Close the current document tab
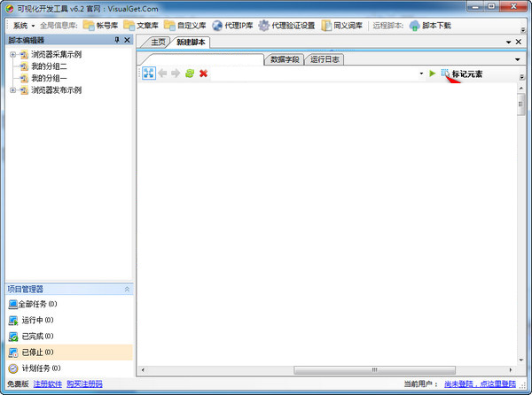Screen dimensions: 532x395 pyautogui.click(x=519, y=42)
